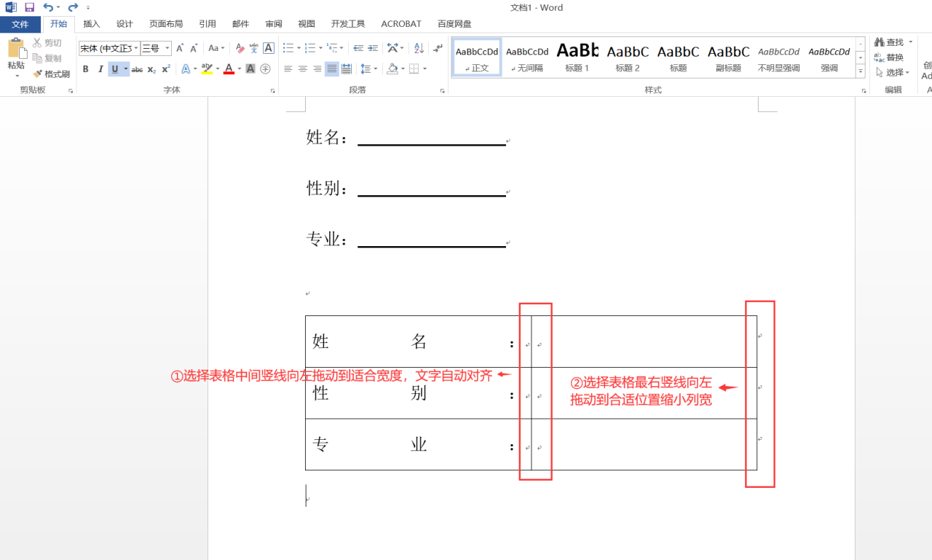This screenshot has height=560, width=932.
Task: Increase font size with the grow icon
Action: 180,48
